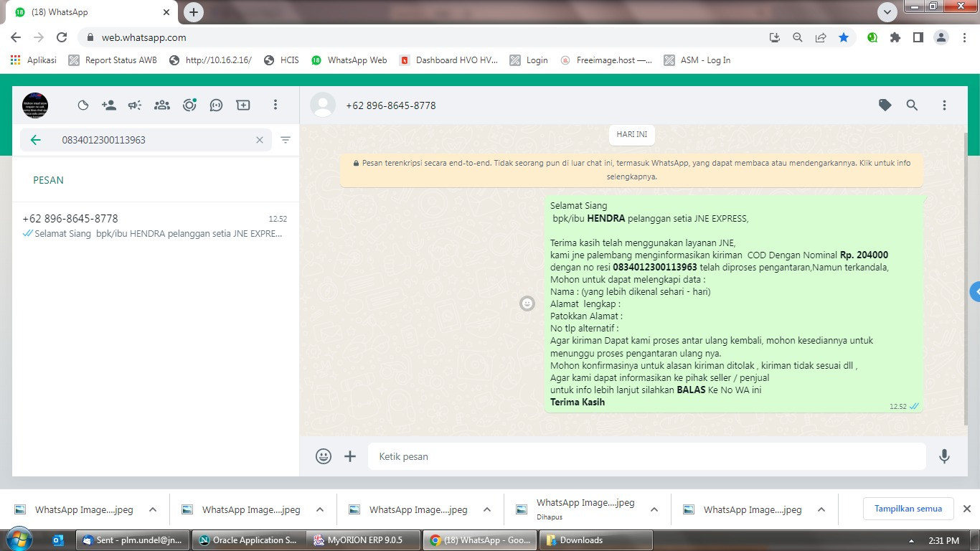
Task: Click the plus attach button
Action: coord(350,456)
